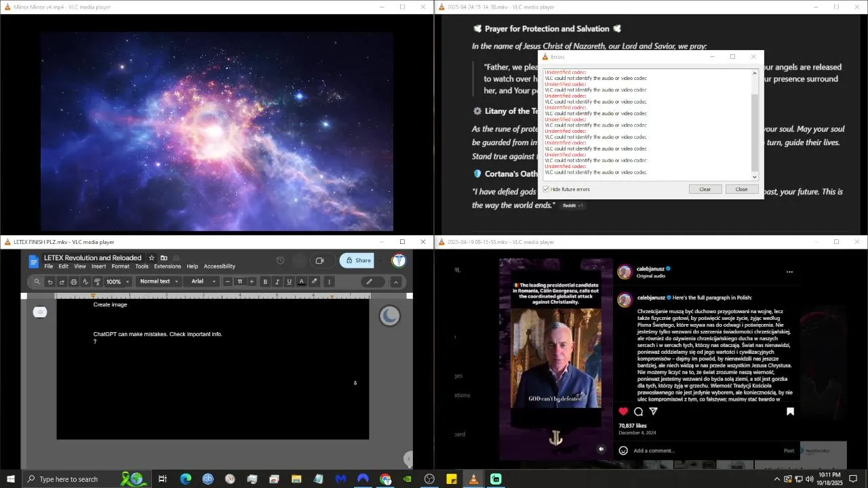
Task: Open the Google account avatar
Action: coord(399,260)
